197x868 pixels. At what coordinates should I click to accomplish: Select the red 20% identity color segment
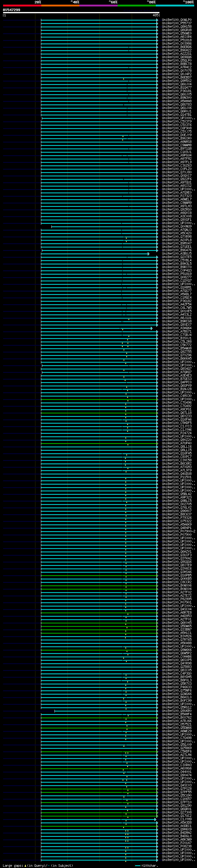[22, 6]
